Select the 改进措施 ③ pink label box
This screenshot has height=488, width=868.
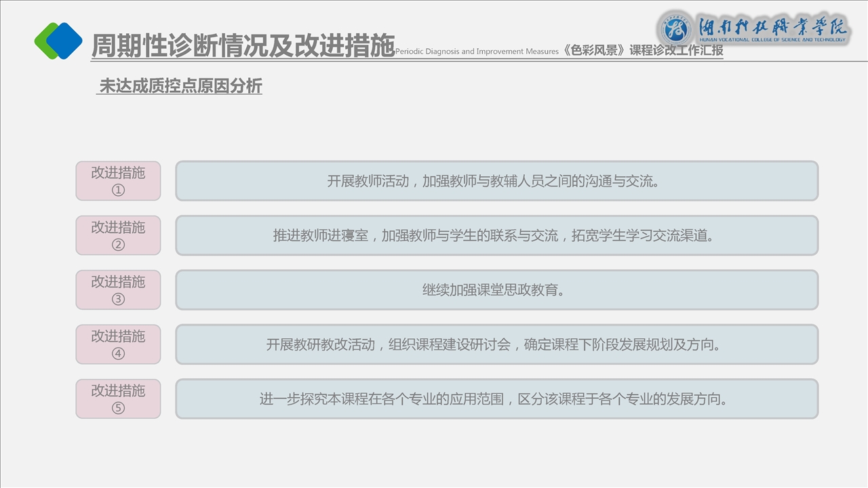(x=118, y=290)
